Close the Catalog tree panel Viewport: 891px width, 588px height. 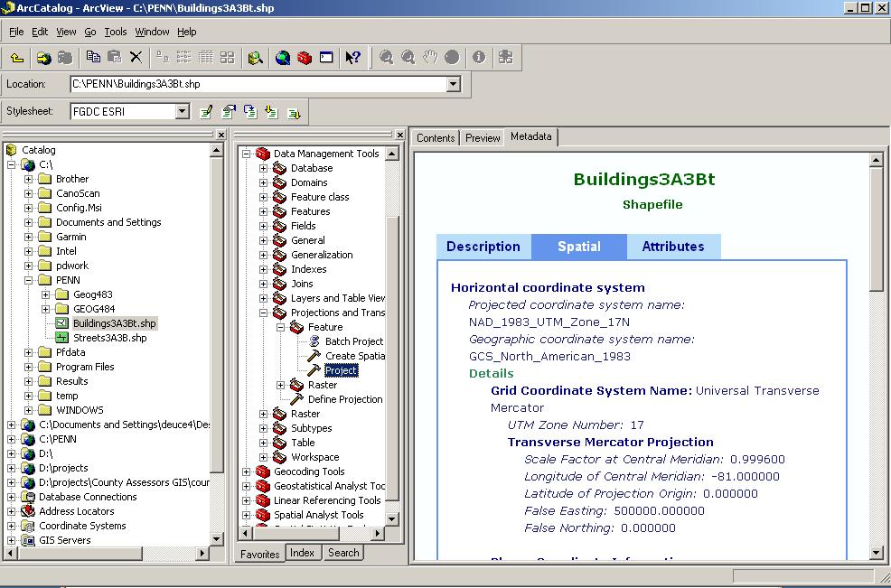pyautogui.click(x=221, y=135)
